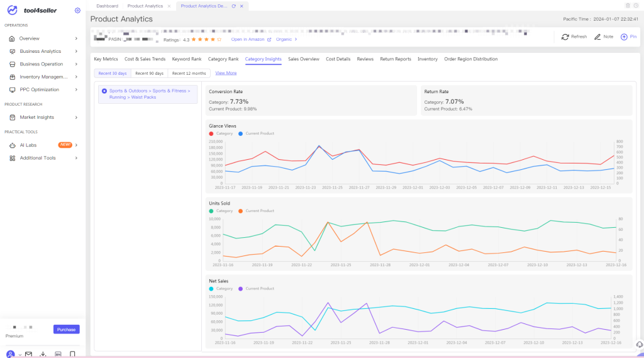Open the dropdown arrow beside the user avatar
This screenshot has width=644, height=358.
pyautogui.click(x=19, y=355)
